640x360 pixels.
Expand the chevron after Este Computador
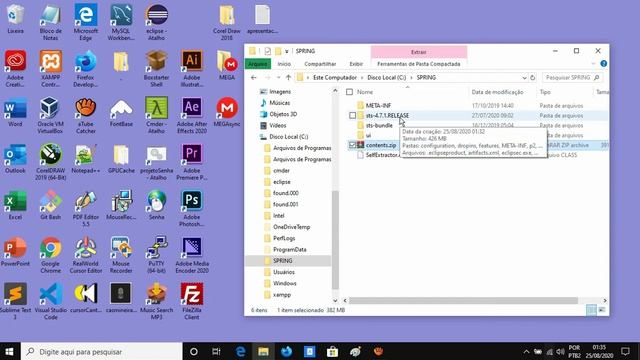(x=362, y=78)
